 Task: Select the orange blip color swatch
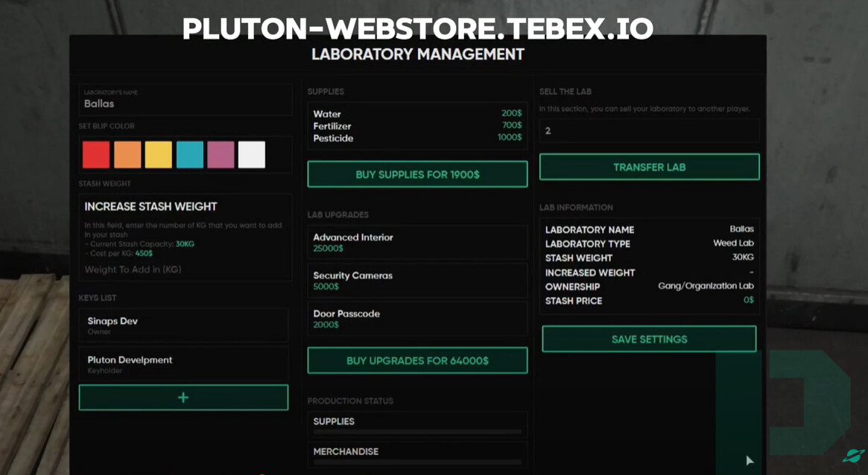point(127,155)
